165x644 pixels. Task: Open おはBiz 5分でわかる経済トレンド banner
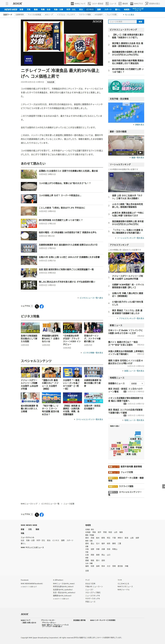coord(126,86)
